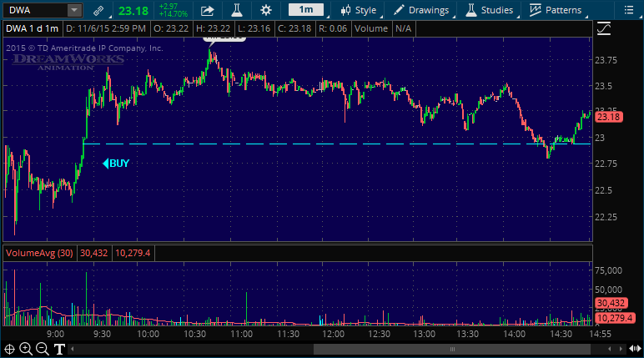Click the link/clip symbol icon

(x=98, y=10)
